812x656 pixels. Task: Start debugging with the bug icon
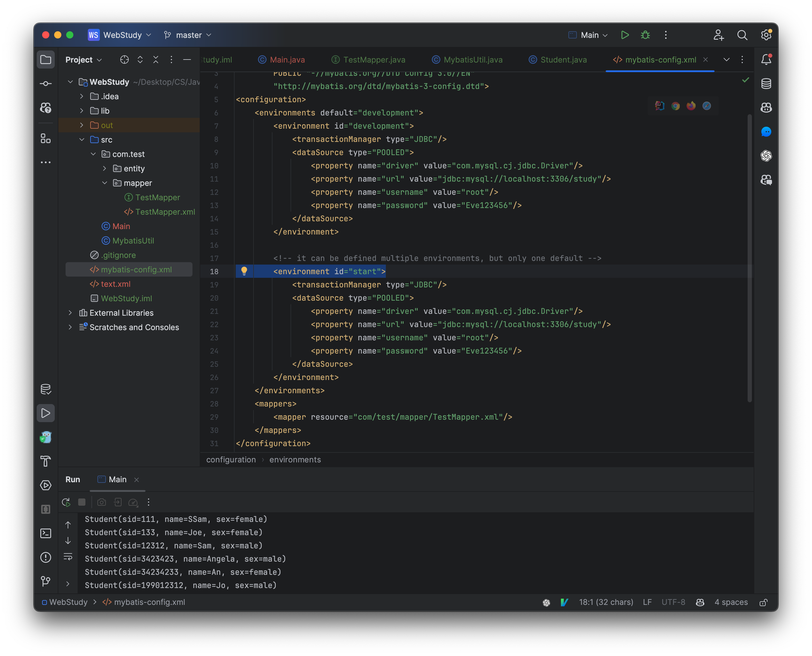click(645, 35)
